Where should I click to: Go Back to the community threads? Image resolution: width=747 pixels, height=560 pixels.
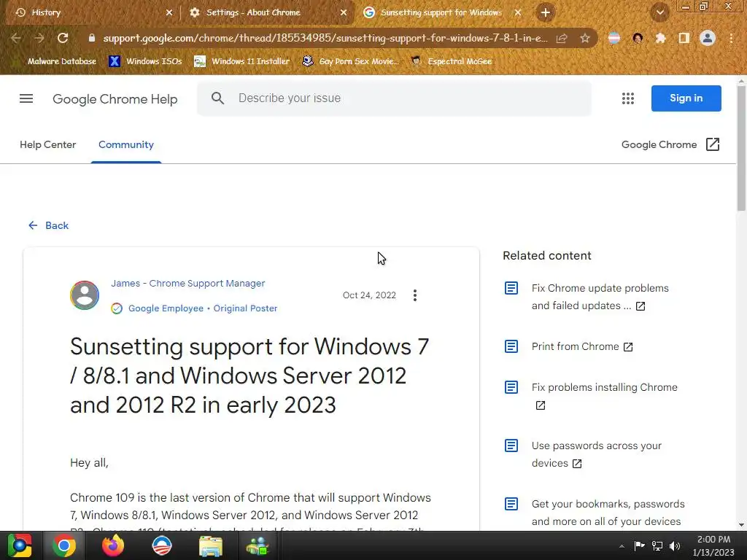click(x=48, y=225)
